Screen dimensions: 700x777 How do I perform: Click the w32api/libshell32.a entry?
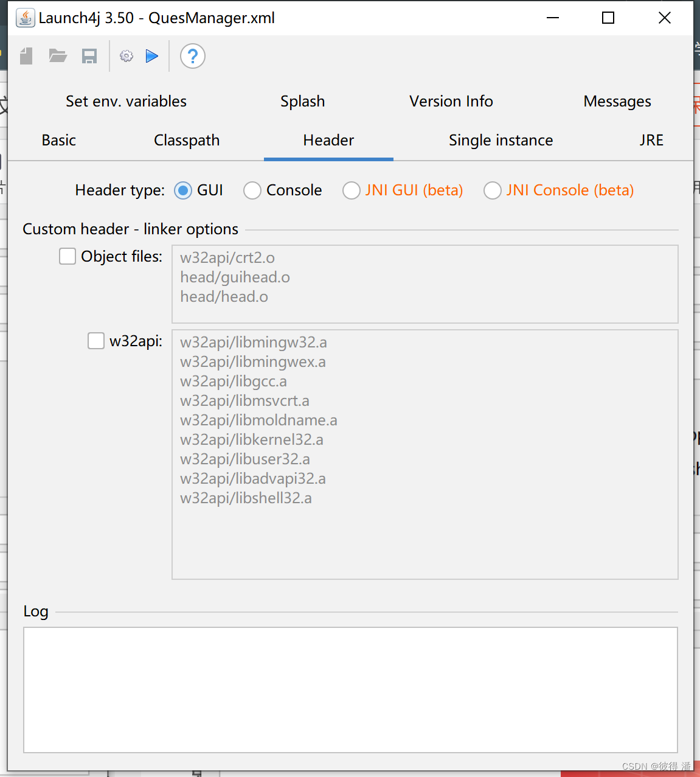(246, 498)
